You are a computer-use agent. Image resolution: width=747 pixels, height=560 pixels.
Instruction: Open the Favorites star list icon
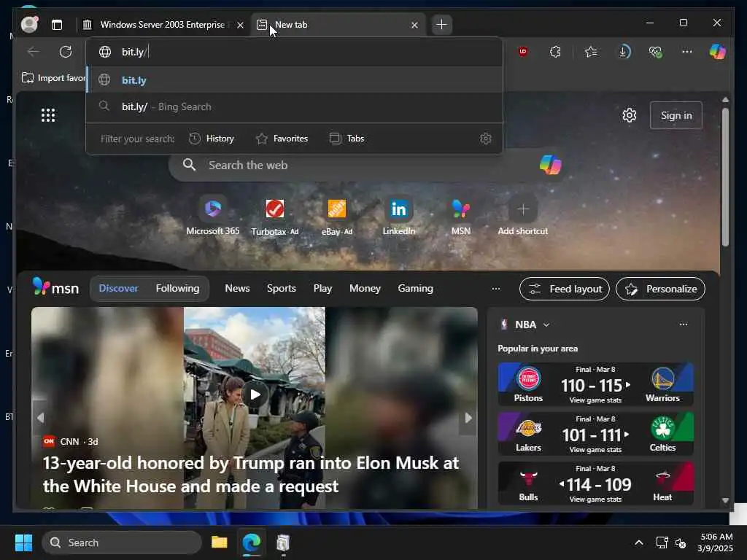point(591,52)
